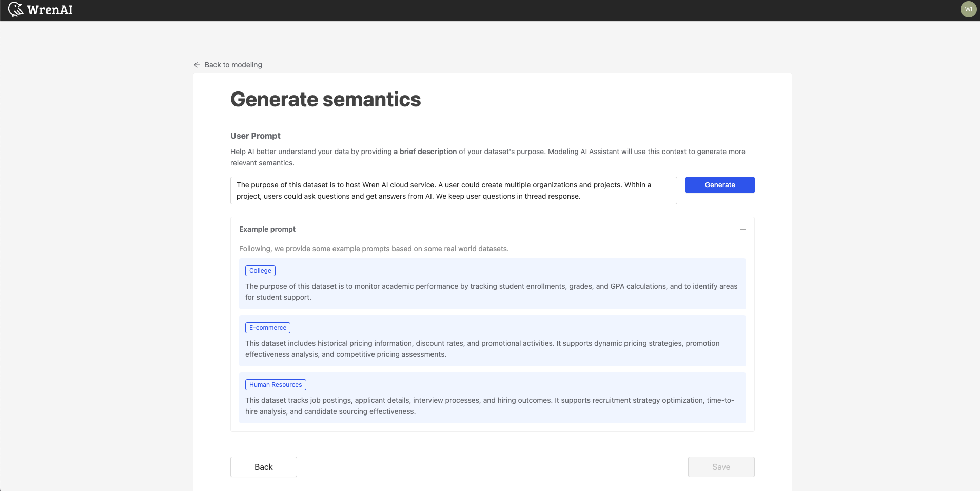Select the E-commerce example tag

coord(268,328)
